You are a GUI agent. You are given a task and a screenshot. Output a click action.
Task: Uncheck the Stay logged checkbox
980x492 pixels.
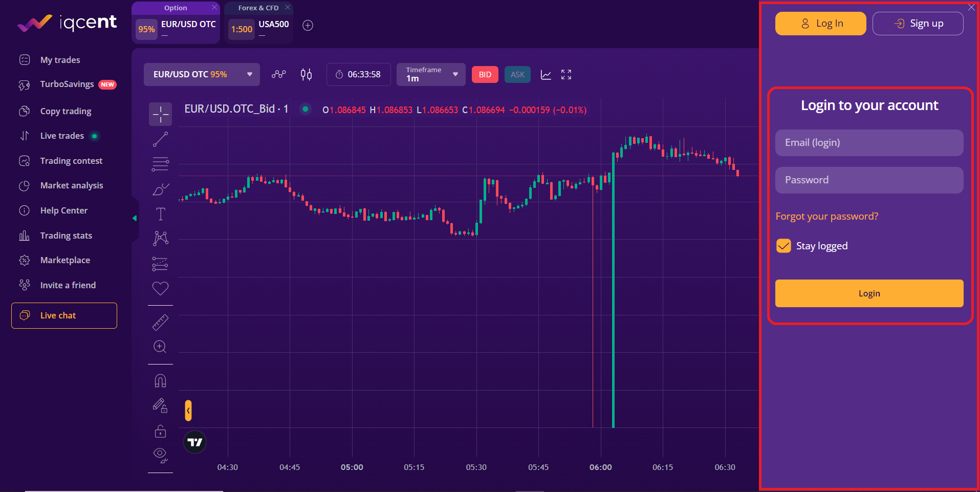tap(783, 246)
